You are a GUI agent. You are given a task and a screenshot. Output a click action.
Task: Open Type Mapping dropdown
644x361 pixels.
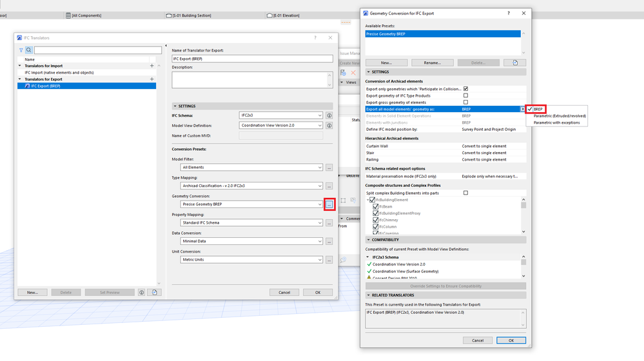coord(251,186)
